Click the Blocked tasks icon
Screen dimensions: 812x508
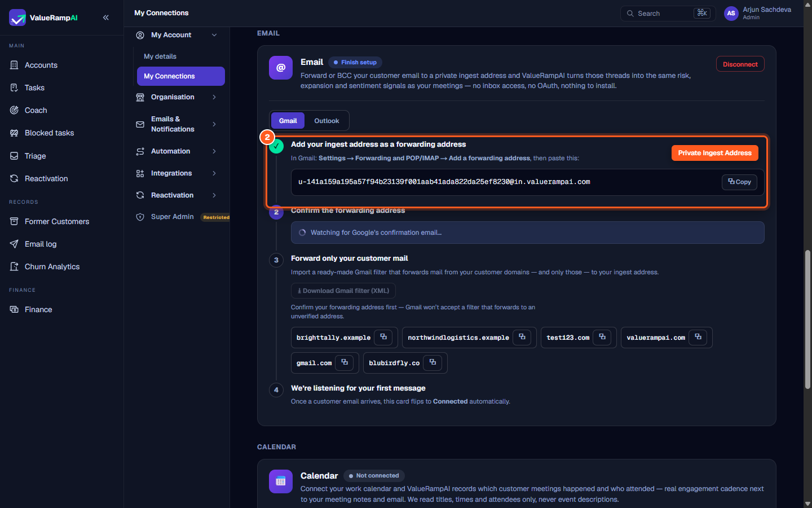pyautogui.click(x=14, y=133)
